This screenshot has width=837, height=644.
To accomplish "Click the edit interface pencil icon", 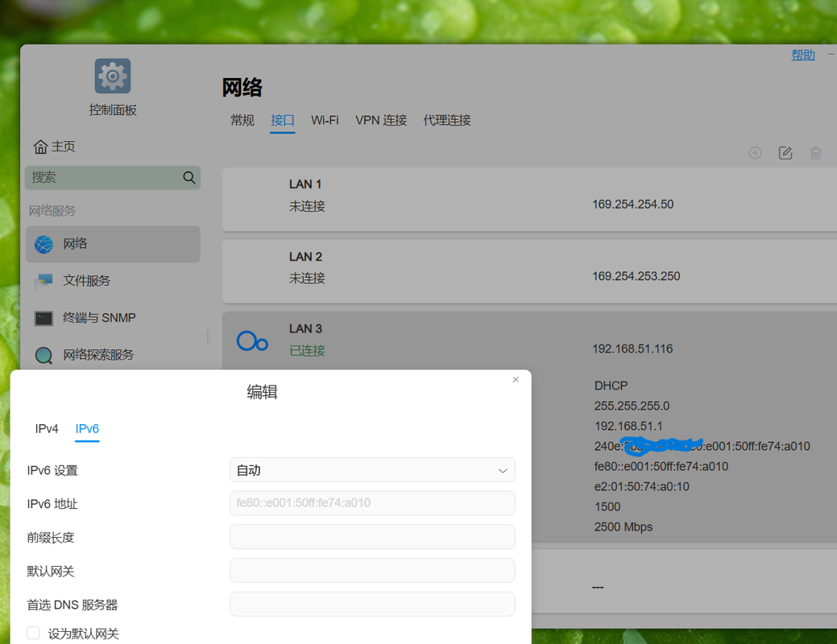I will [x=785, y=153].
